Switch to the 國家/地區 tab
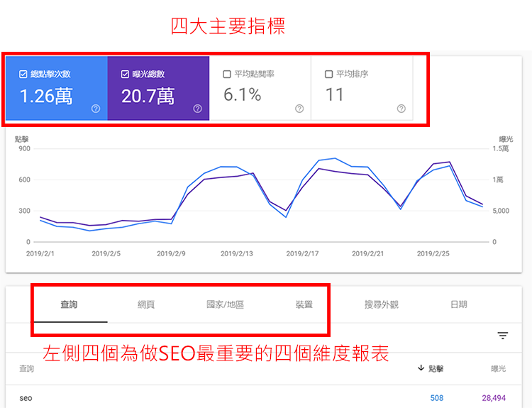This screenshot has height=408, width=532. point(226,304)
